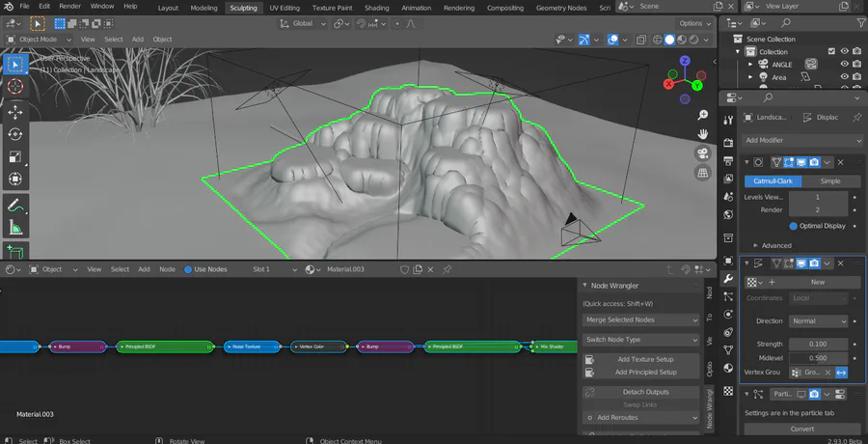Switch to the Modeling workspace tab
The width and height of the screenshot is (868, 444).
click(x=203, y=8)
